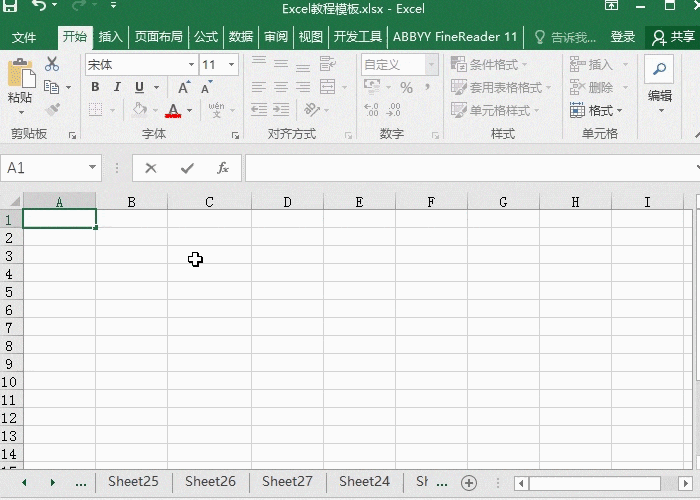
Task: Click the decrease decimal icon
Action: [x=393, y=109]
